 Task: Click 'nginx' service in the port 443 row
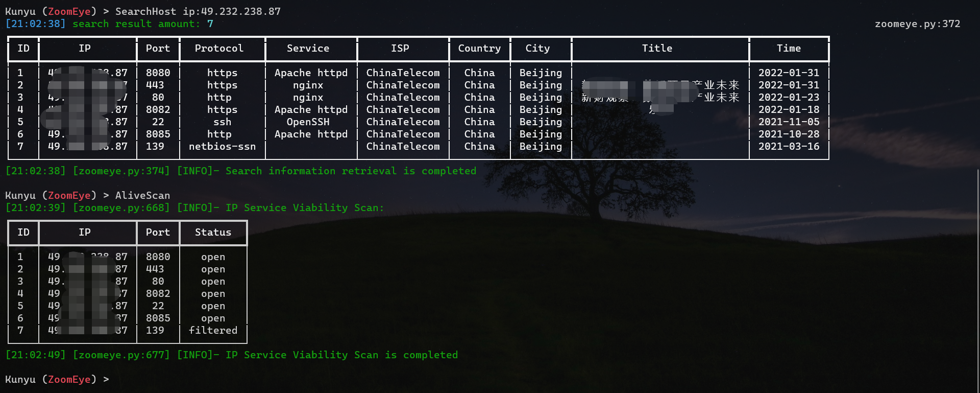tap(308, 85)
